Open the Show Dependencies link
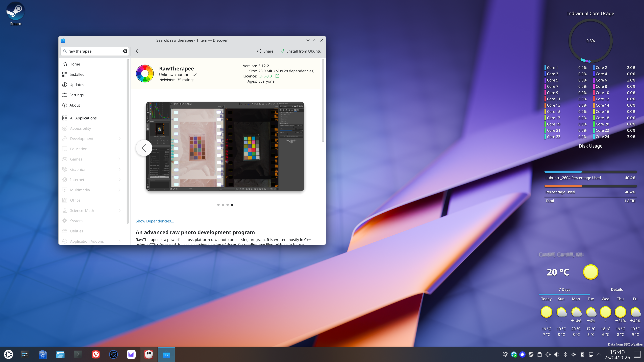This screenshot has width=644, height=362. (155, 221)
